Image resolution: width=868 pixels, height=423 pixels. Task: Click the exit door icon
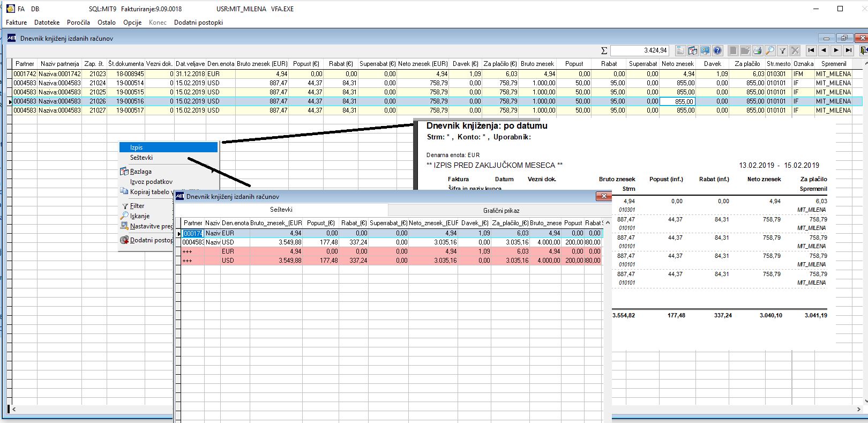[863, 50]
